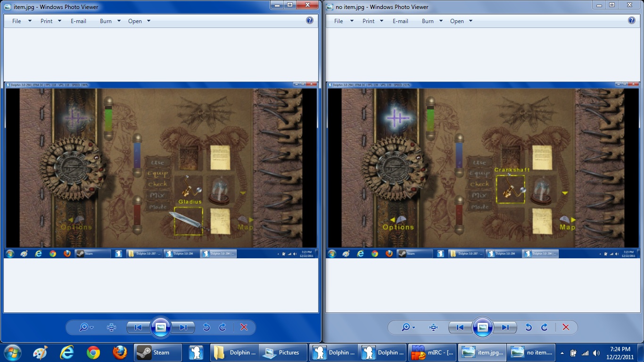Delete the picture in item.jpg window
The width and height of the screenshot is (644, 362).
click(x=244, y=328)
